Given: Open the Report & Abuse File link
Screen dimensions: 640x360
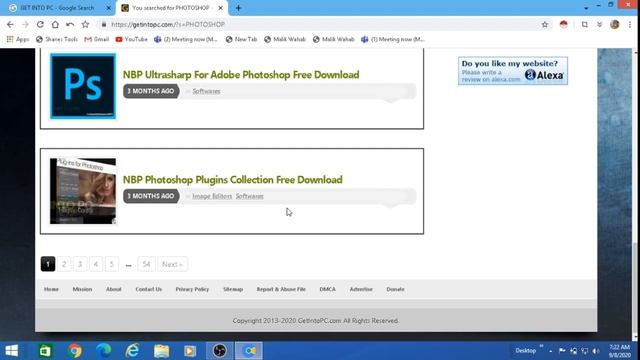Looking at the screenshot, I should click(281, 289).
